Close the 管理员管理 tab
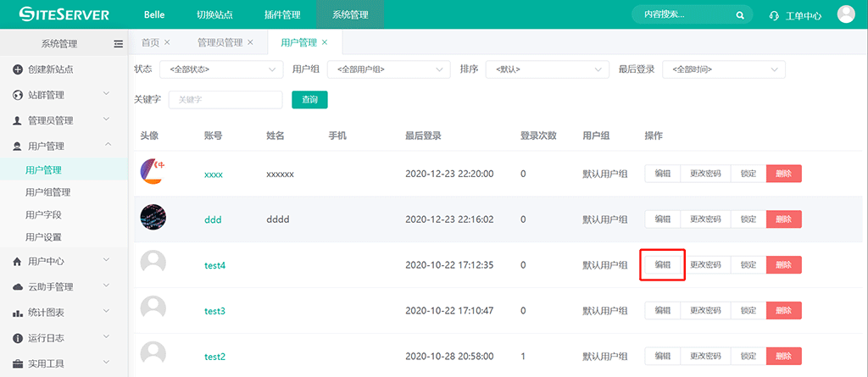Screen dimensions: 868x377 coord(250,42)
